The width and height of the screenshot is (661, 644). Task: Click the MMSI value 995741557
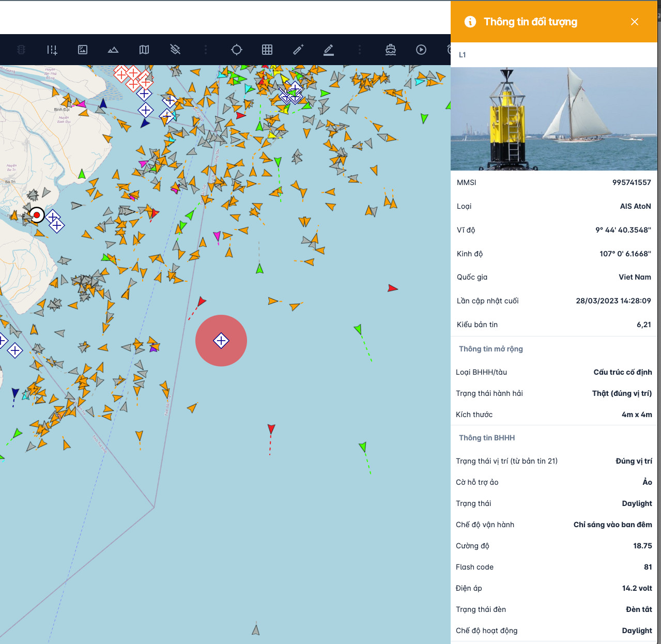click(631, 182)
